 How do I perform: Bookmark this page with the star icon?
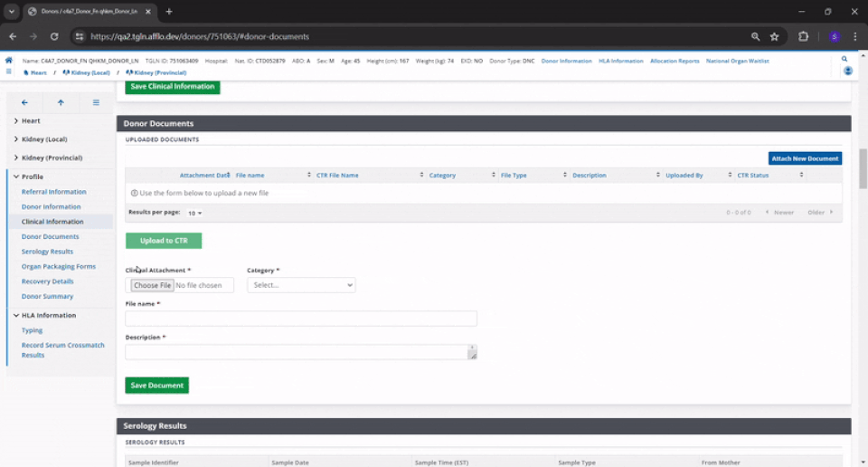click(x=775, y=36)
